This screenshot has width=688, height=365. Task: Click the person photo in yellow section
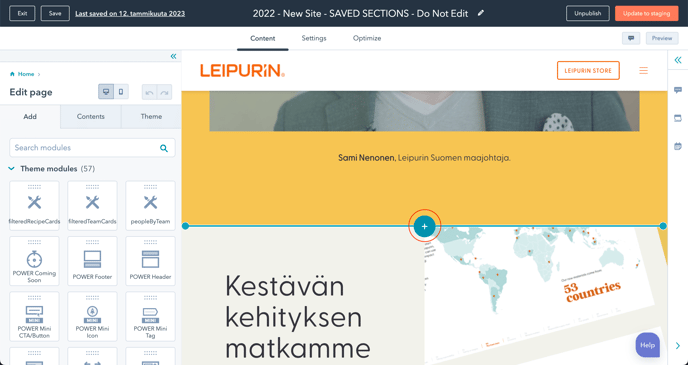coord(424,111)
